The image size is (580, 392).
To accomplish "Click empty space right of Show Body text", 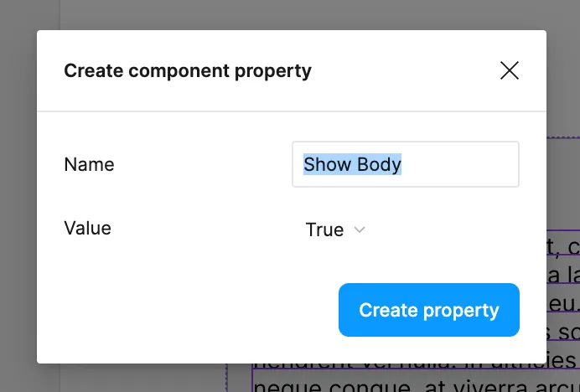I will pos(461,164).
